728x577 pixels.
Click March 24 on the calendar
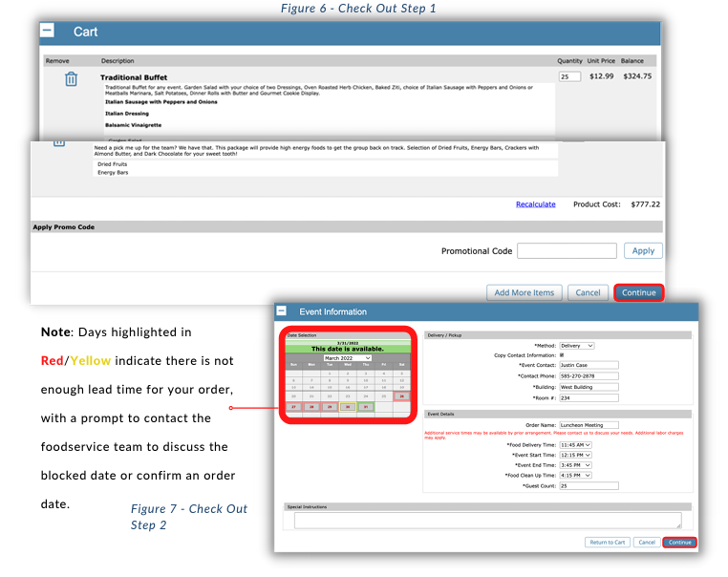365,395
